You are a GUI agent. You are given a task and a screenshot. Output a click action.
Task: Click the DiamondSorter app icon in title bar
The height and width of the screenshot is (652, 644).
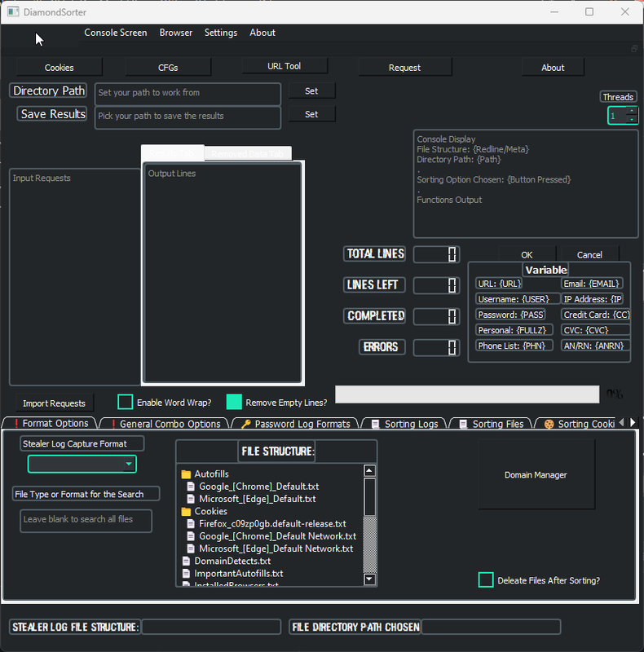[13, 11]
